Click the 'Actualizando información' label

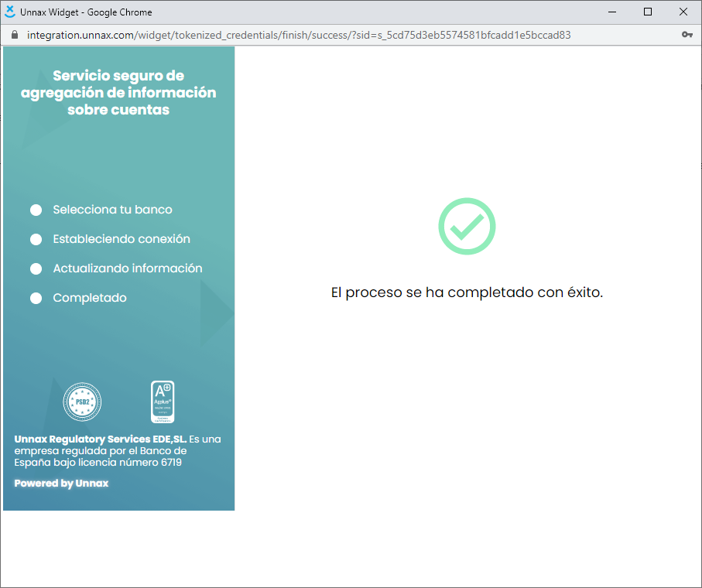pos(128,268)
